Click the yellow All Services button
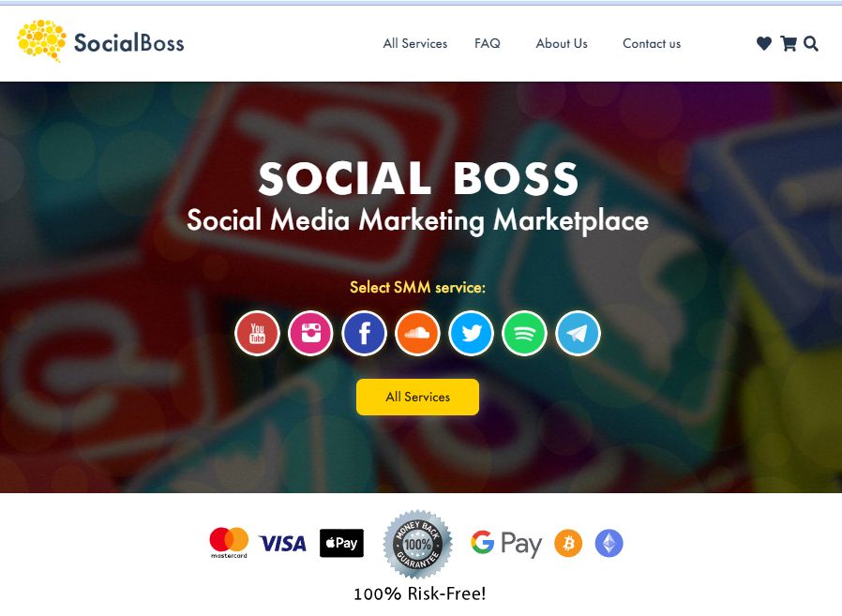Screen dimensions: 842x616 (x=418, y=397)
